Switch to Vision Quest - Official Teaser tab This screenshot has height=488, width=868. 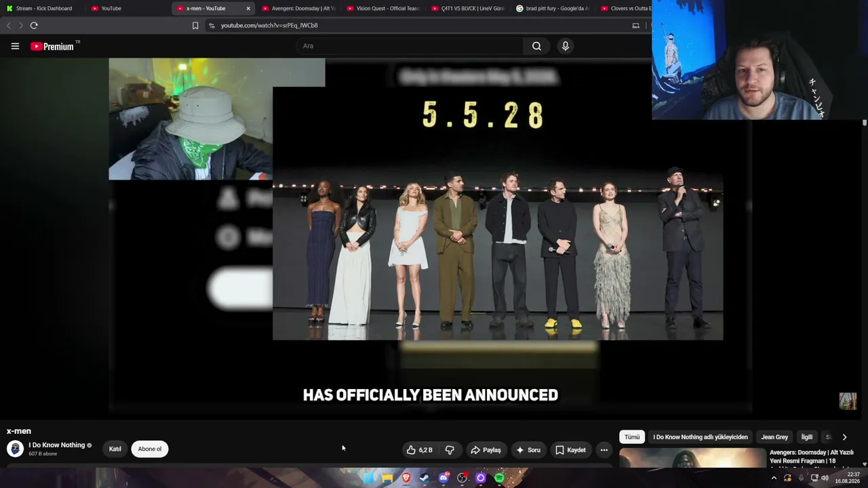coord(384,8)
